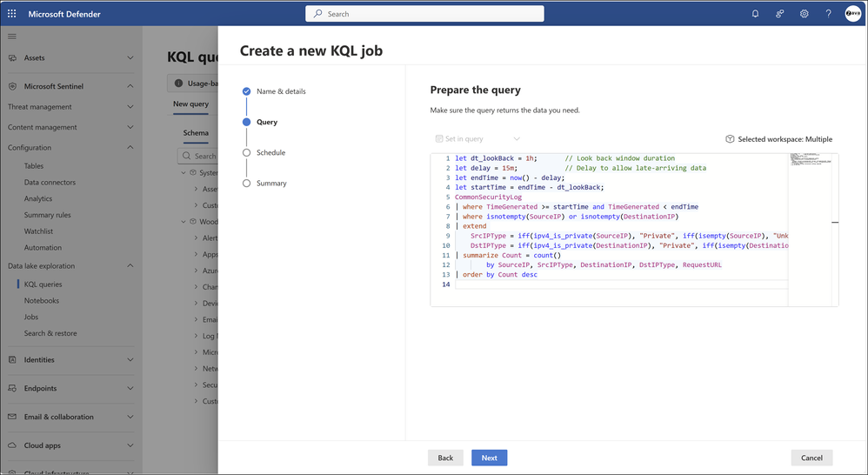Open the help question mark icon
The width and height of the screenshot is (868, 475).
coord(828,14)
